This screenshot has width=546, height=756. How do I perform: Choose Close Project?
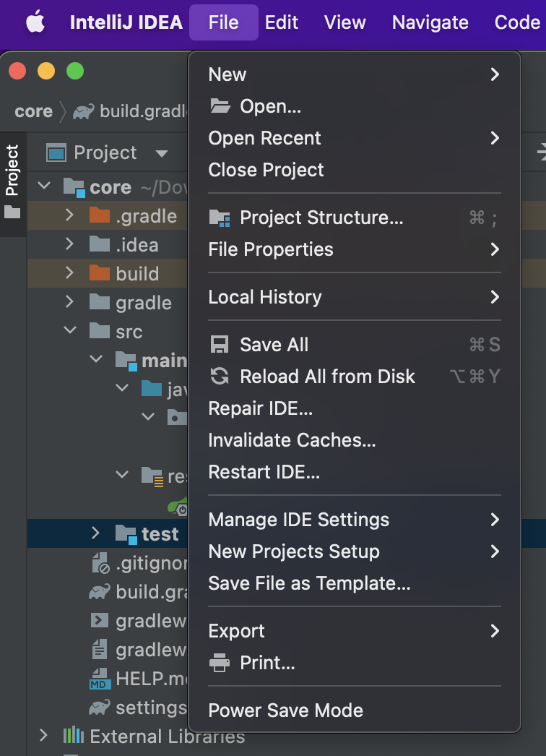click(266, 170)
